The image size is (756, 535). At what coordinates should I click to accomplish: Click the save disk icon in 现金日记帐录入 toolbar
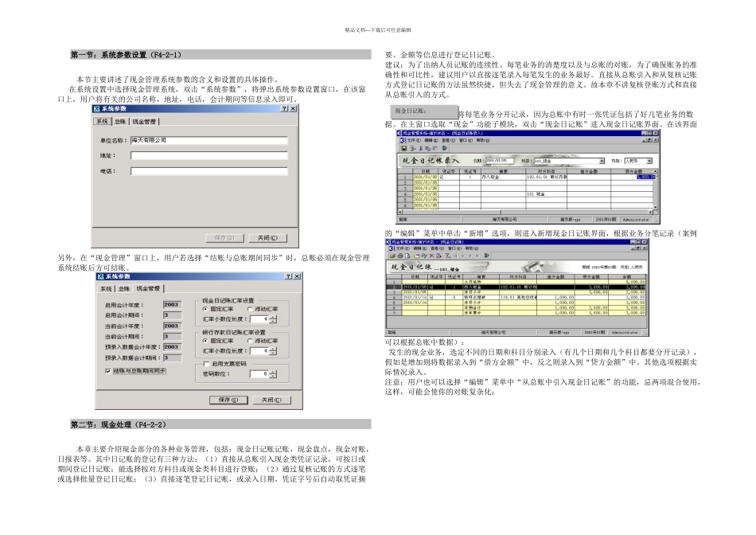coord(403,149)
